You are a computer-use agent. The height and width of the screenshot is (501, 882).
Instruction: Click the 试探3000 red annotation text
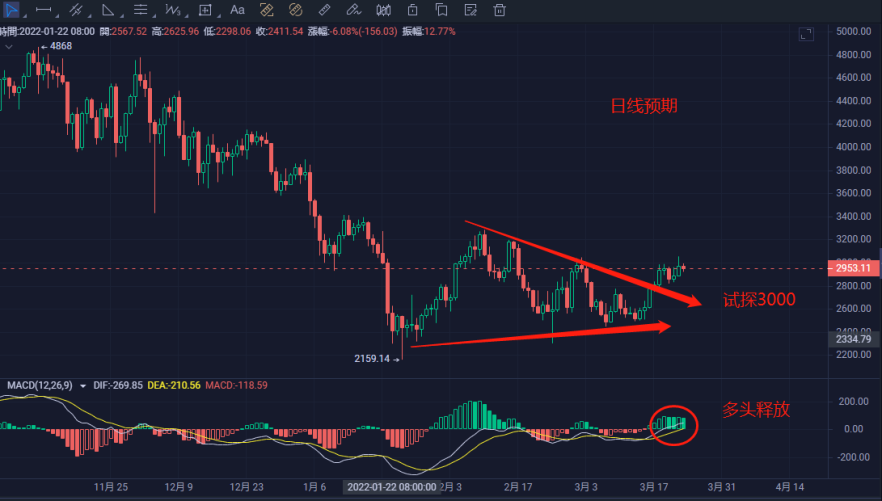click(758, 301)
